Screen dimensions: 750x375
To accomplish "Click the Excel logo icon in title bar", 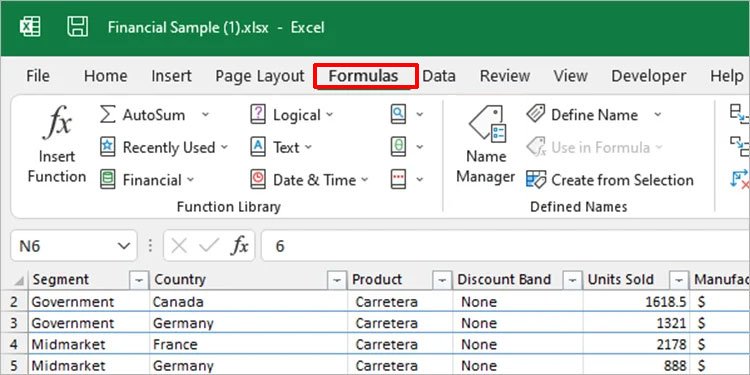I will 30,27.
